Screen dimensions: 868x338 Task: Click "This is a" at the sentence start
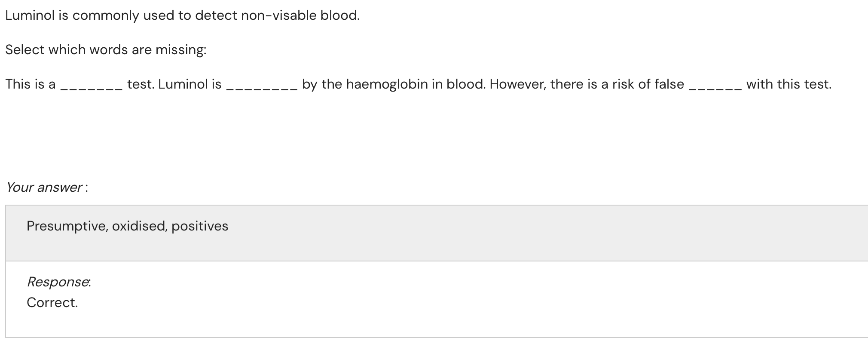pos(31,84)
